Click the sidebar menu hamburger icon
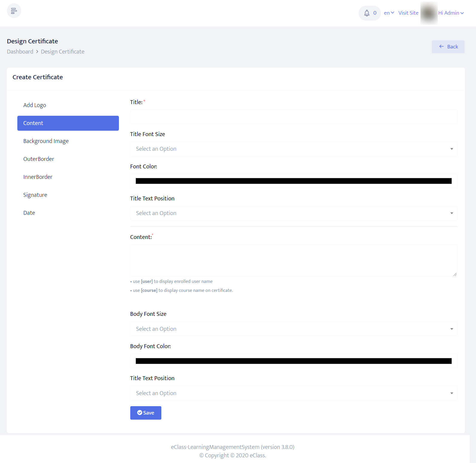The height and width of the screenshot is (463, 476). tap(14, 11)
